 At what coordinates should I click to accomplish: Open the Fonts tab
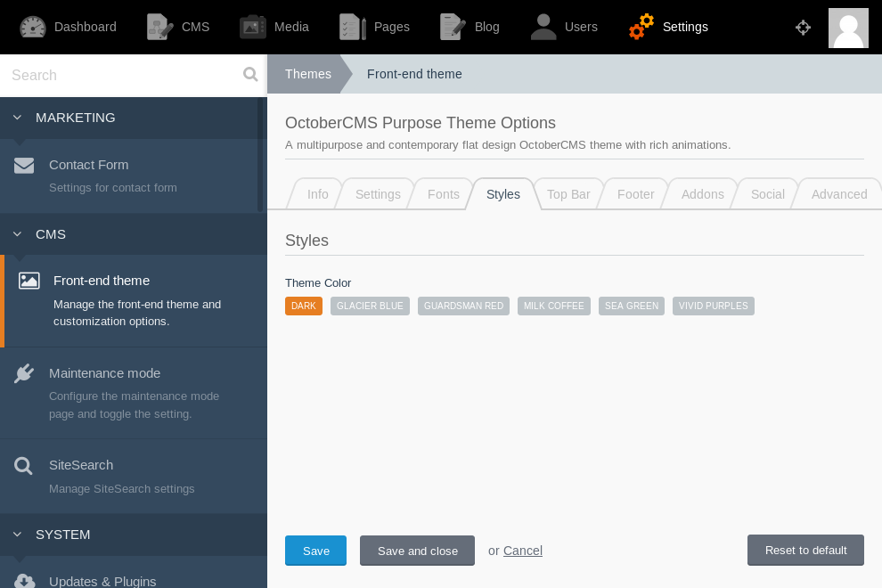click(444, 194)
